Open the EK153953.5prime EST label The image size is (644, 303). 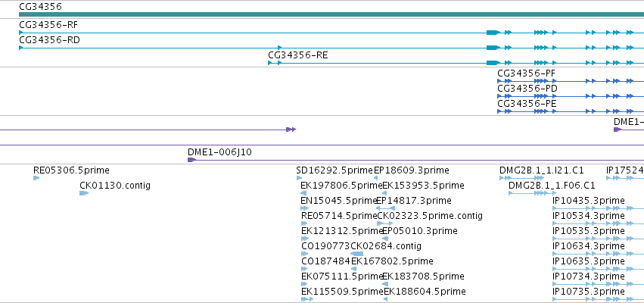[x=424, y=186]
